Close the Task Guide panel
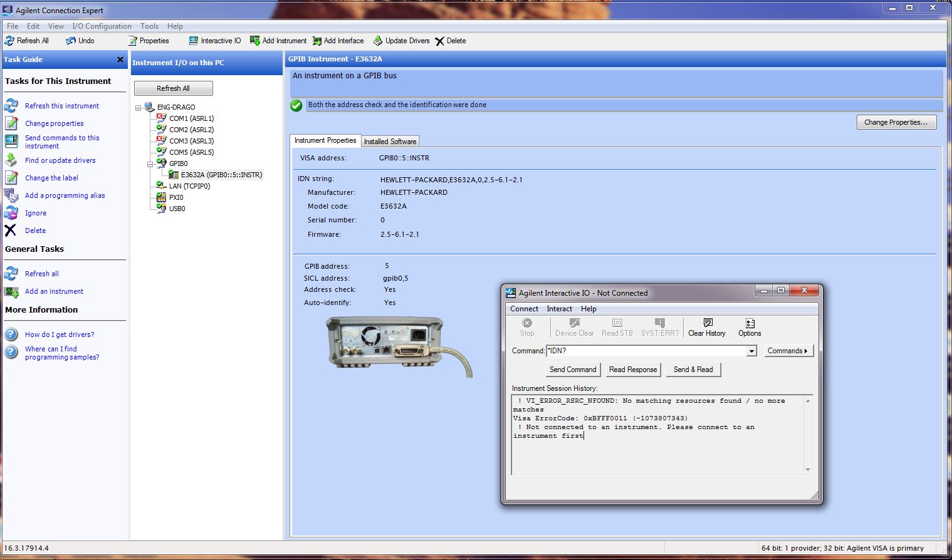The image size is (952, 560). pyautogui.click(x=120, y=60)
